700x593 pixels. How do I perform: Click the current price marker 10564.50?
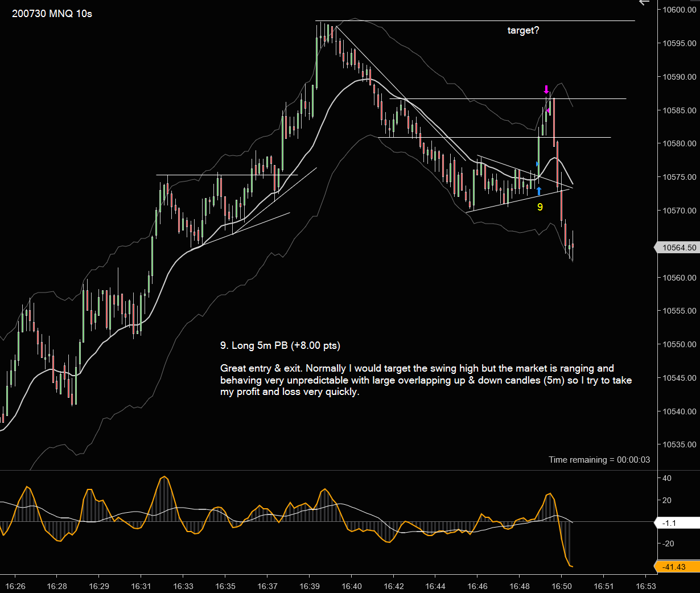(676, 248)
